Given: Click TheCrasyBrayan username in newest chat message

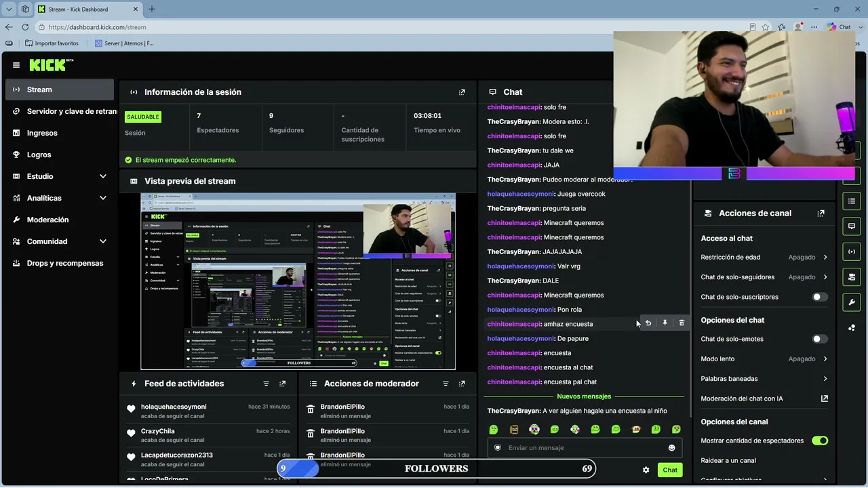Looking at the screenshot, I should coord(513,411).
